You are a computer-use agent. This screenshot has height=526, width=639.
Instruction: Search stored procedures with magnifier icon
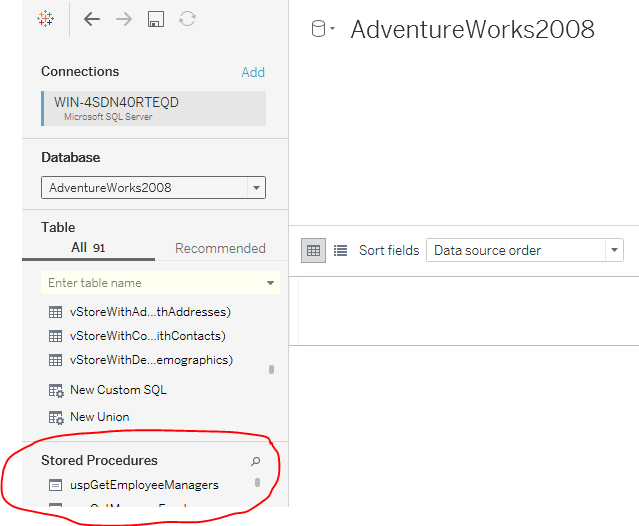click(256, 461)
